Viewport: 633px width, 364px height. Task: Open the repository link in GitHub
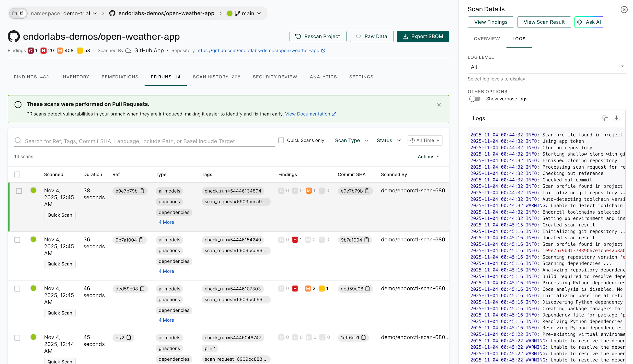tap(258, 50)
